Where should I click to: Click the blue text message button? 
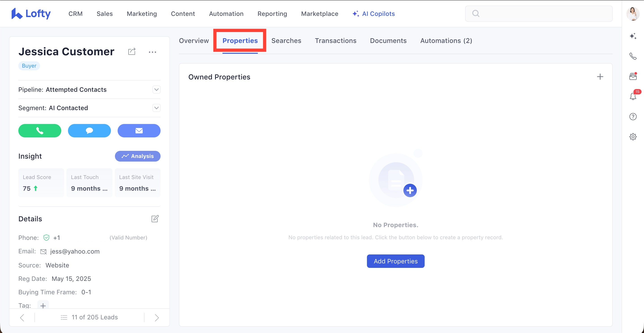point(89,131)
